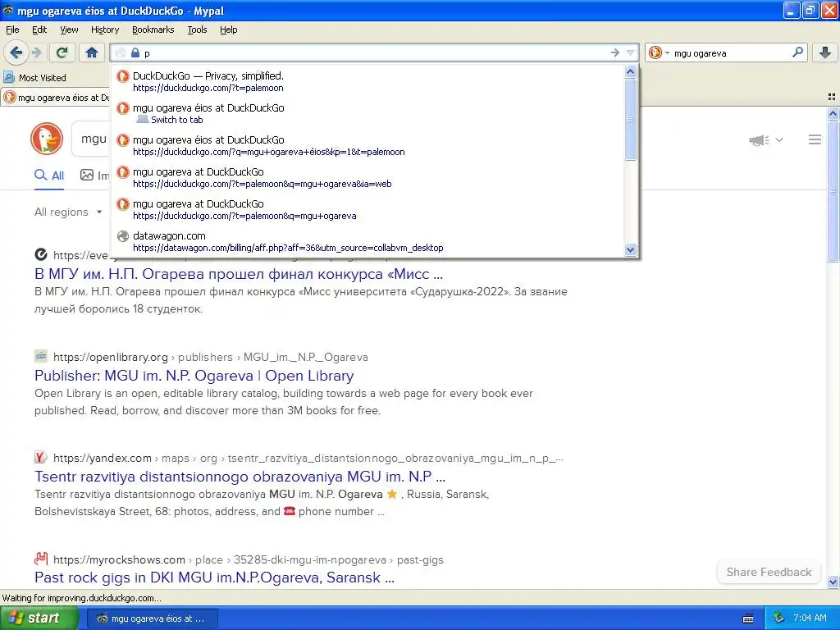Click the openlibrary favicon icon
The width and height of the screenshot is (840, 630).
[41, 356]
